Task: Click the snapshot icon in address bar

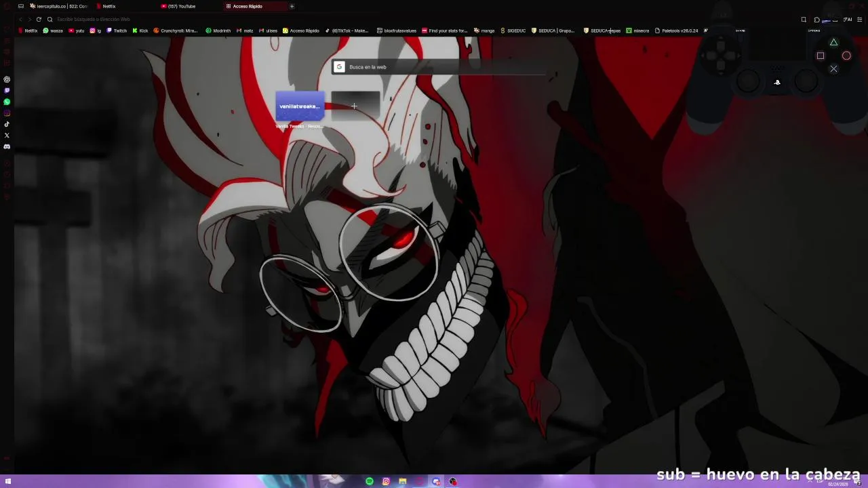Action: point(804,19)
